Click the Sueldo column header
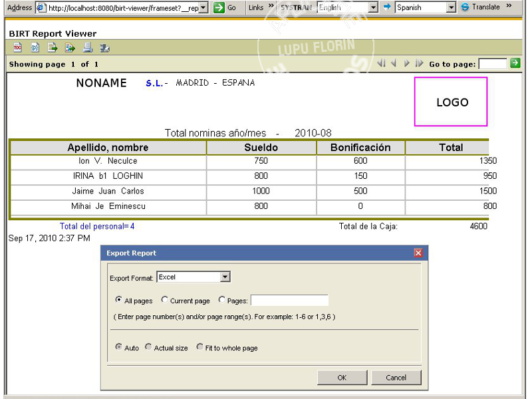This screenshot has width=532, height=399. pos(261,147)
